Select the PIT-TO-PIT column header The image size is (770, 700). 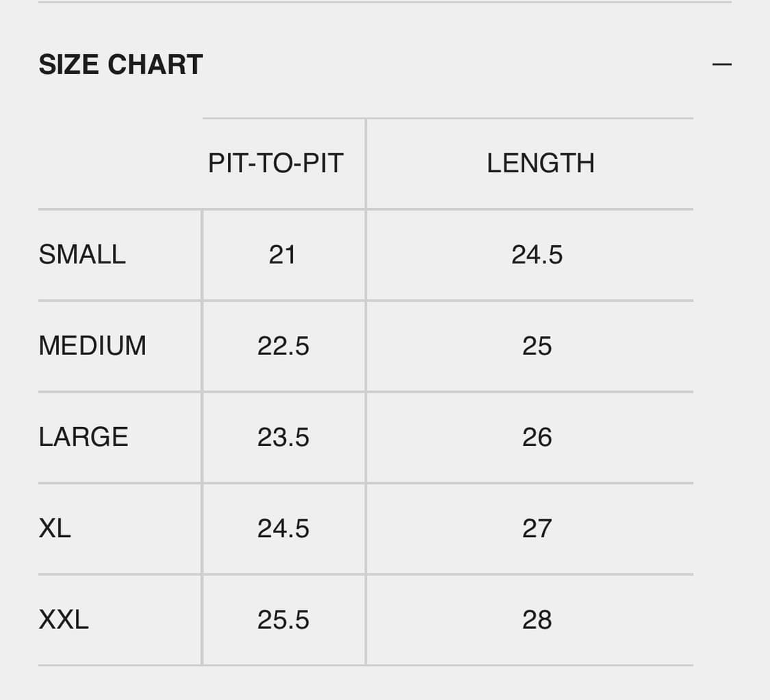(x=276, y=164)
